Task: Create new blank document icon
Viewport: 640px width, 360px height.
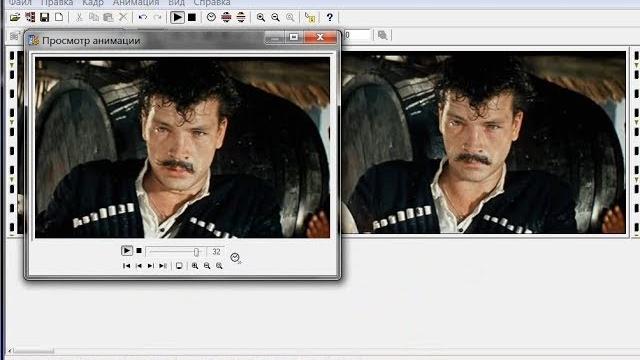Action: pos(59,17)
